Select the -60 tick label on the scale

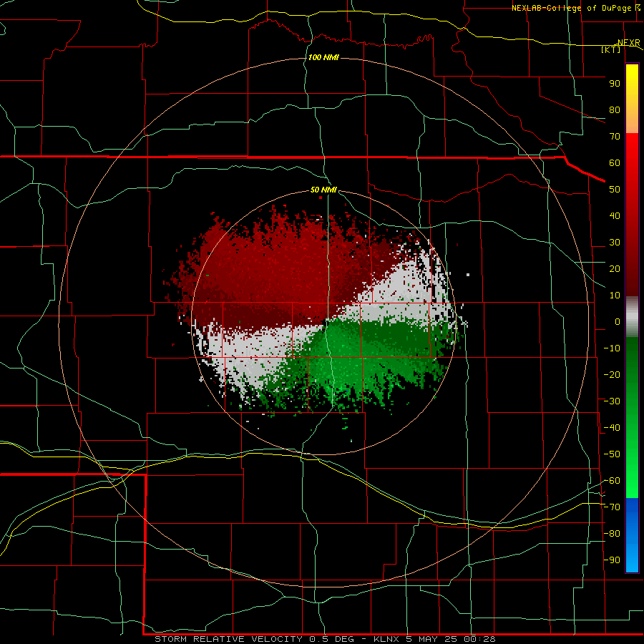pyautogui.click(x=612, y=481)
